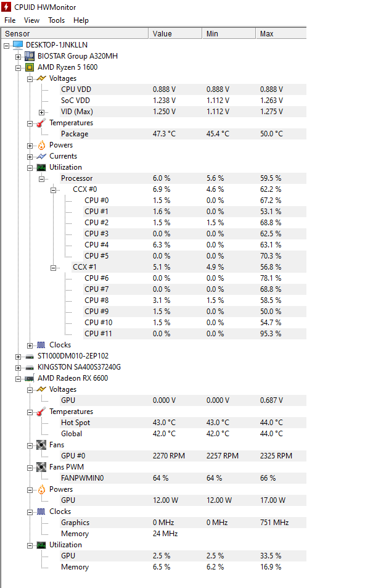Click the DESKTOP-1JNKLLN computer icon
The height and width of the screenshot is (588, 373).
pos(18,45)
